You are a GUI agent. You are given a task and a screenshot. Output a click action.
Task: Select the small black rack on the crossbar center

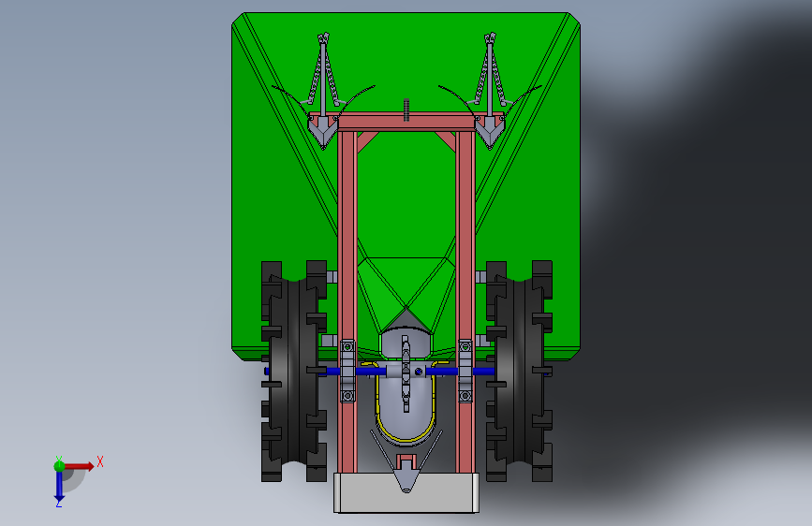[x=406, y=110]
